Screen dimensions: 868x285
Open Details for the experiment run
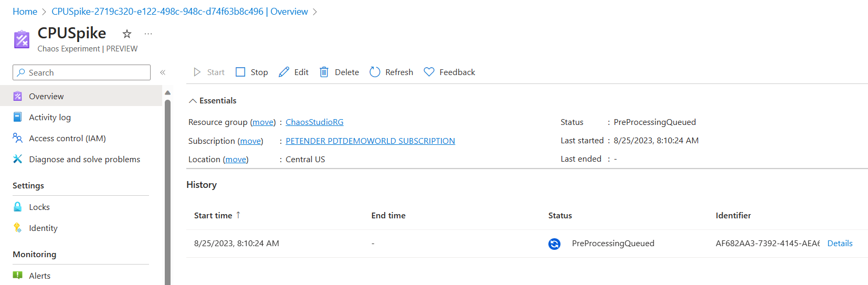click(x=840, y=243)
